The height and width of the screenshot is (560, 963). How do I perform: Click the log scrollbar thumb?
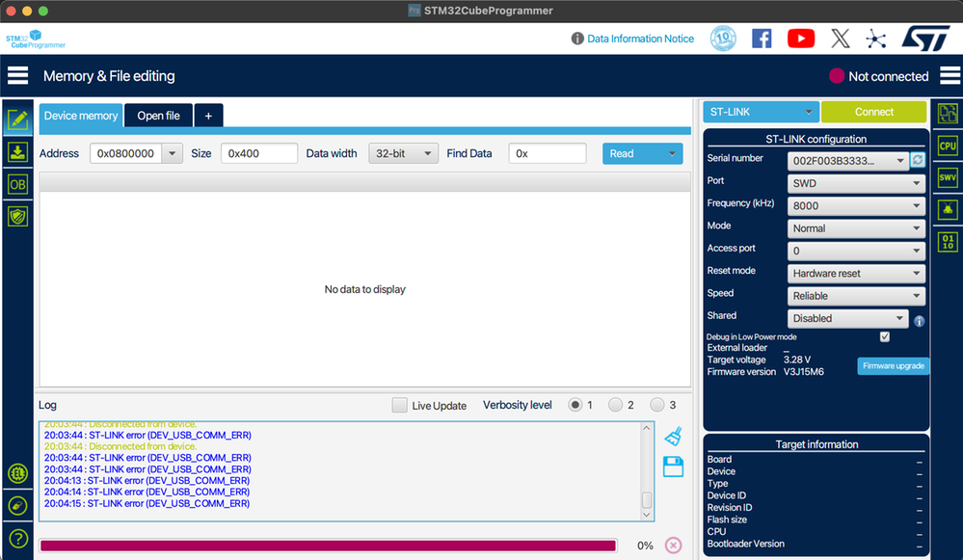click(x=647, y=500)
